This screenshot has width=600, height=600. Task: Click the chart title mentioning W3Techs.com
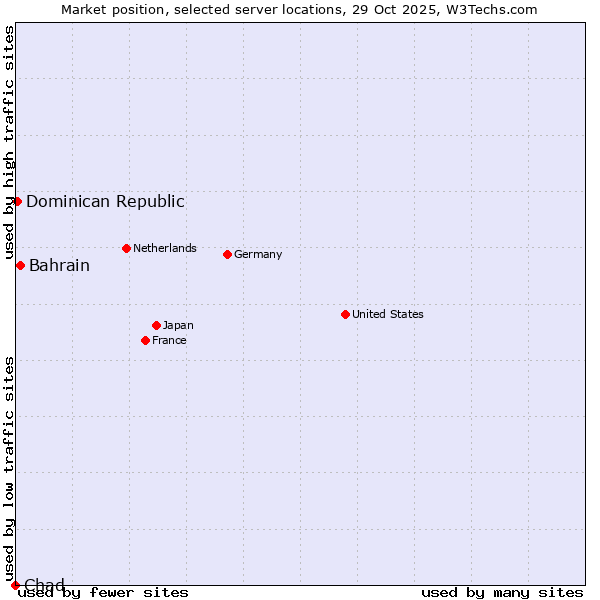pyautogui.click(x=299, y=9)
